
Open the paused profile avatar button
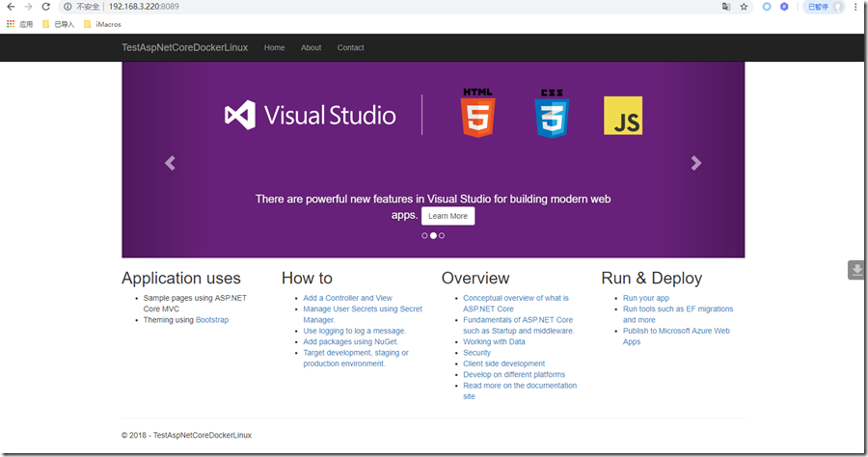pos(824,7)
